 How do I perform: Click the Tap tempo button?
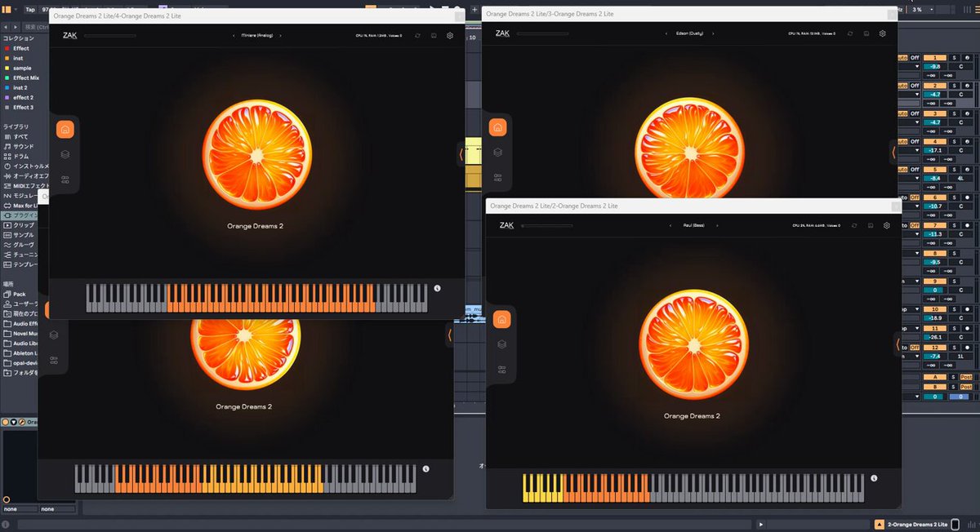tap(30, 9)
